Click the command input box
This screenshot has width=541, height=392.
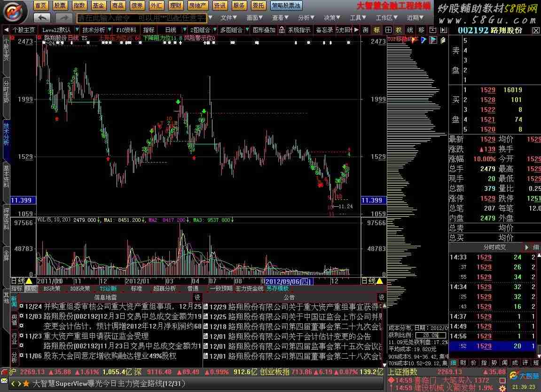tap(141, 17)
